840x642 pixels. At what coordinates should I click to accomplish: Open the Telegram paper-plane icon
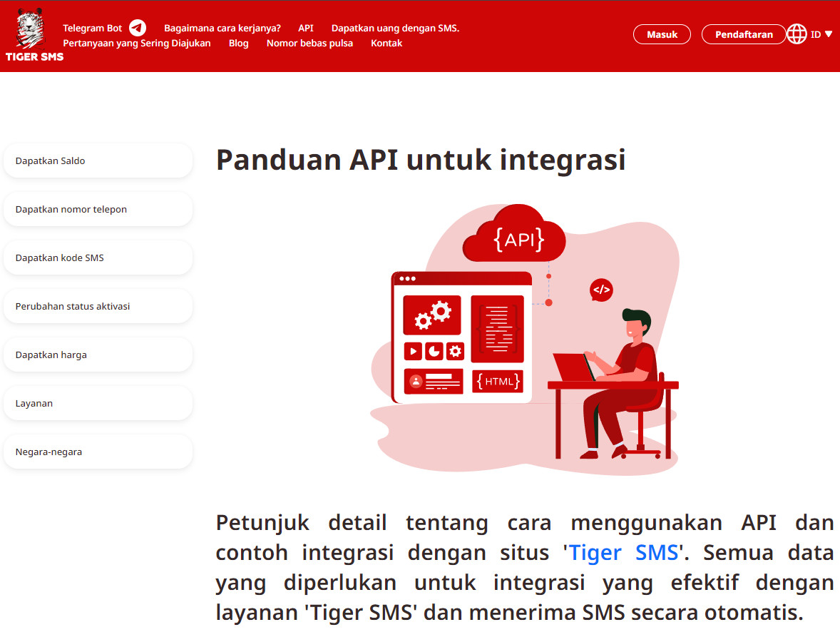pyautogui.click(x=138, y=28)
